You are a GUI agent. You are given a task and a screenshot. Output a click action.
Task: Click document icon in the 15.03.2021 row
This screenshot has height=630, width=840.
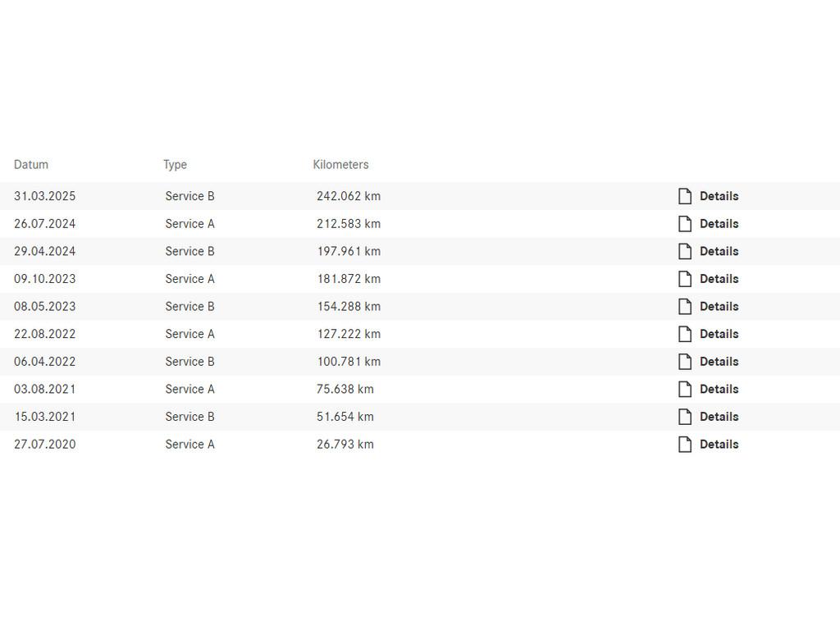click(x=685, y=417)
